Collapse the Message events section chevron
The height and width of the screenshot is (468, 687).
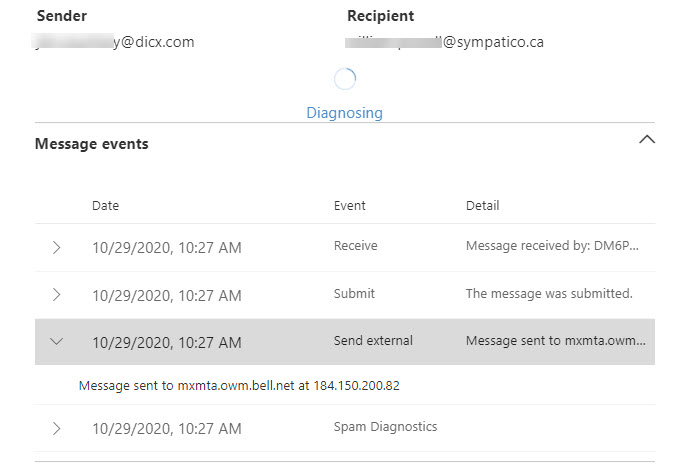pos(646,139)
